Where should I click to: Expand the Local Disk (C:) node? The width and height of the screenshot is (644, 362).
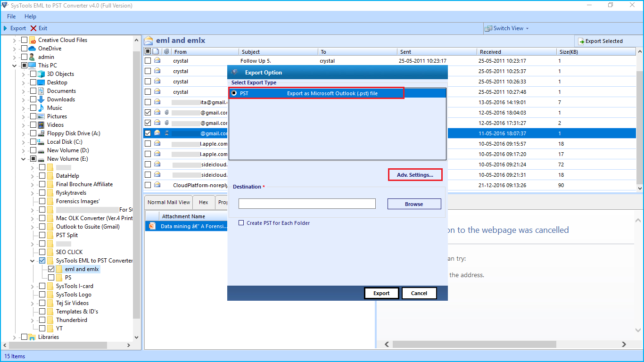[24, 142]
